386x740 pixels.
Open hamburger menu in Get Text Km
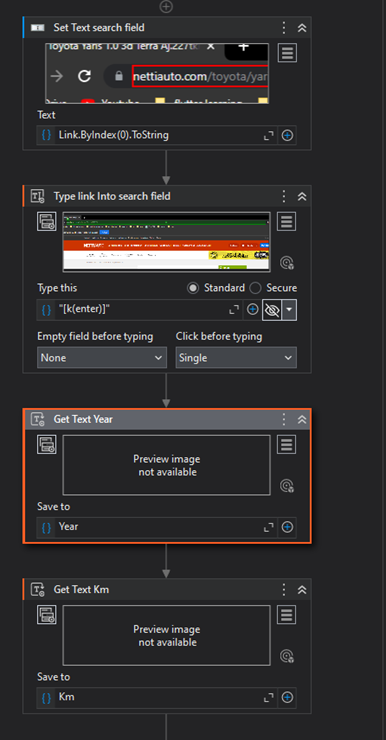286,615
